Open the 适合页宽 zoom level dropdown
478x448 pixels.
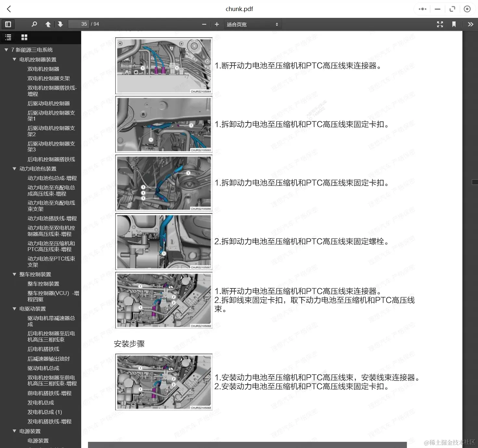pos(253,24)
